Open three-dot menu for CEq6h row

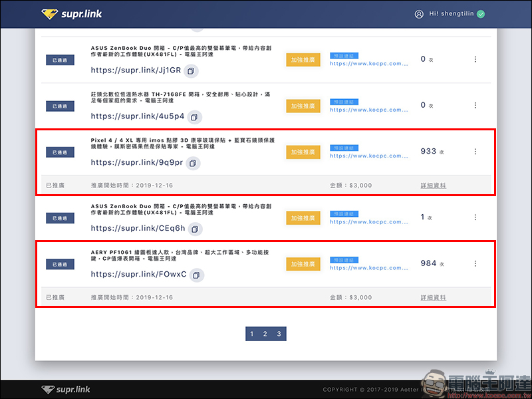475,217
